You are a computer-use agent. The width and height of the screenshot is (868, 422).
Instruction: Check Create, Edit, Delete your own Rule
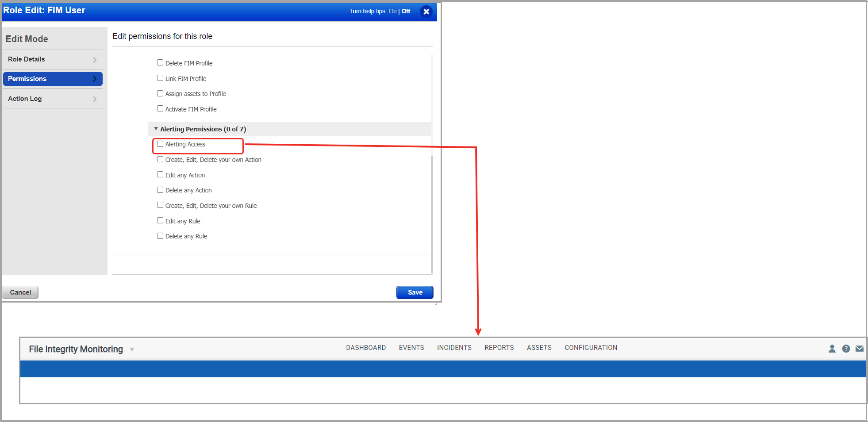[160, 205]
